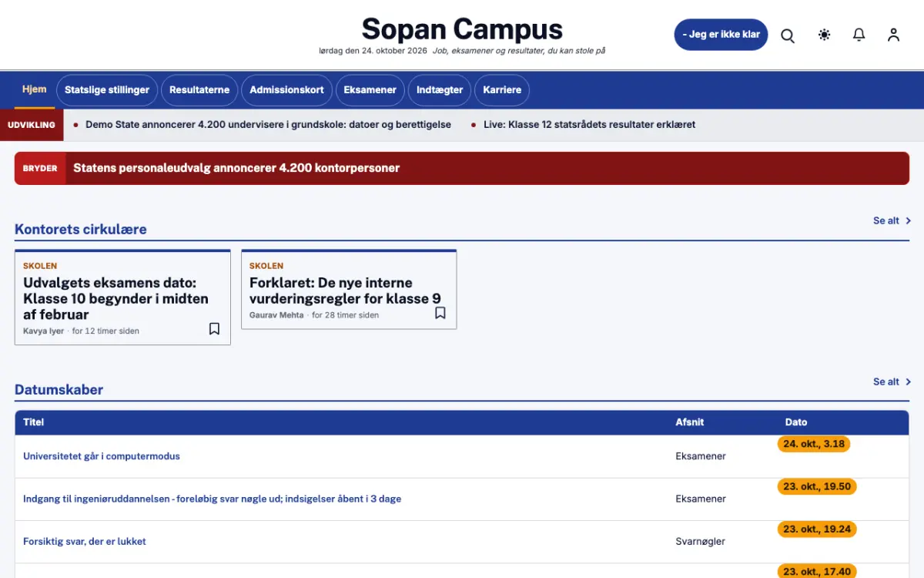Go to the Hjem tab

[35, 90]
